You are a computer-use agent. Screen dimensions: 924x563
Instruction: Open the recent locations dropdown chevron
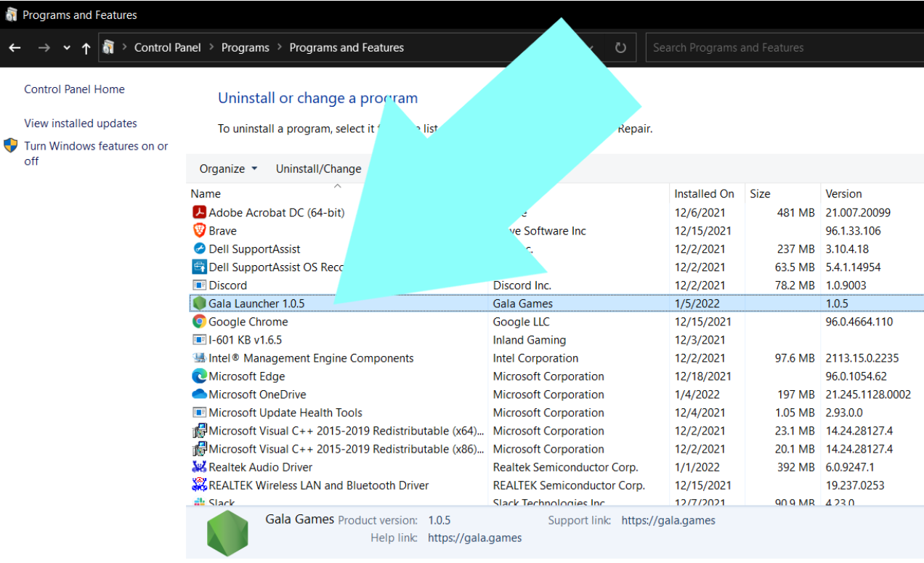pyautogui.click(x=67, y=48)
